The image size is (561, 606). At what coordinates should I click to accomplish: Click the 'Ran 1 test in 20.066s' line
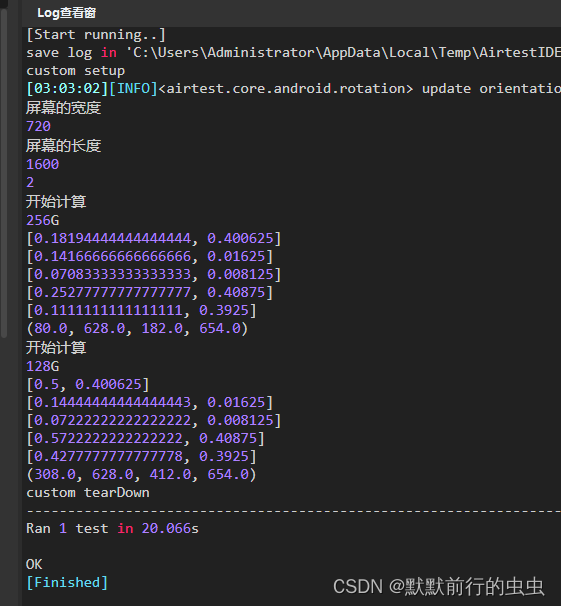(x=112, y=528)
